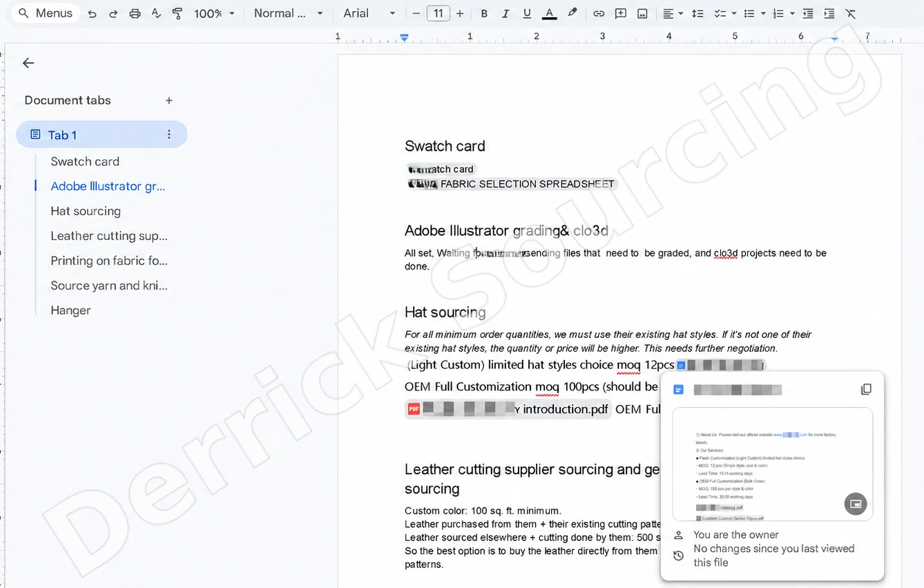This screenshot has width=924, height=588.
Task: Open the highlight color picker
Action: 572,14
